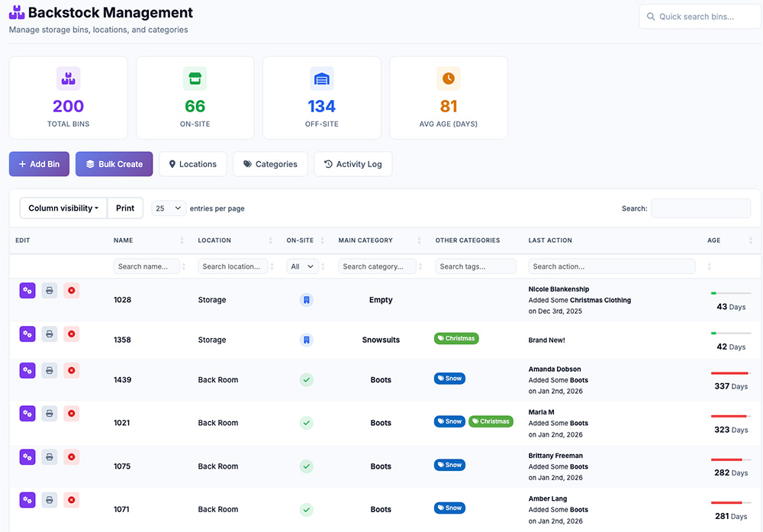Edit bin 1028 using the purple gears icon
Screen dimensions: 763x532
coord(27,290)
